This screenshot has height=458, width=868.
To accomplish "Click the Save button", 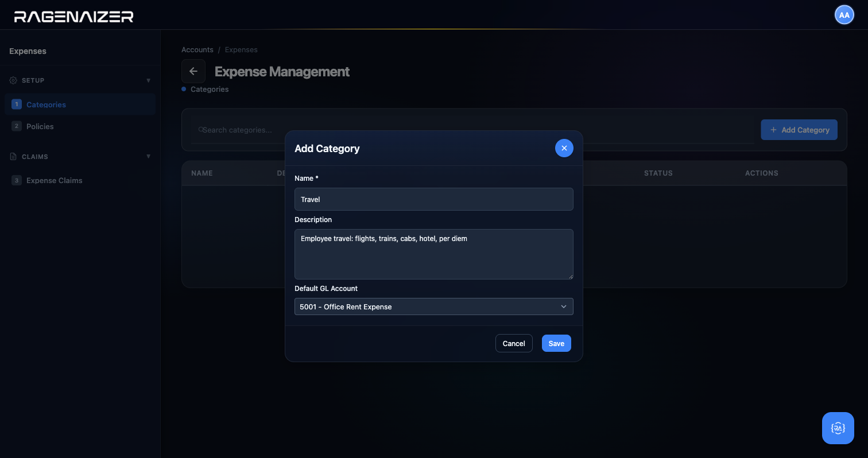I will tap(556, 343).
